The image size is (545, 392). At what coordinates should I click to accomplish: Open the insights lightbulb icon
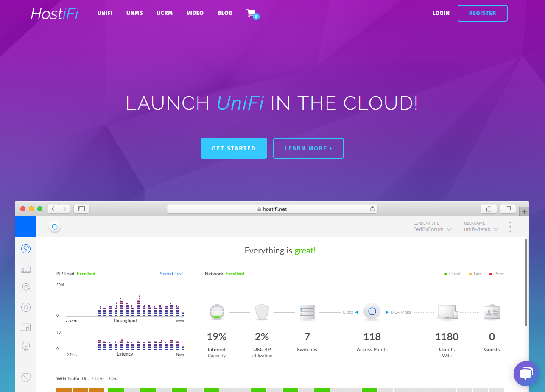[26, 346]
